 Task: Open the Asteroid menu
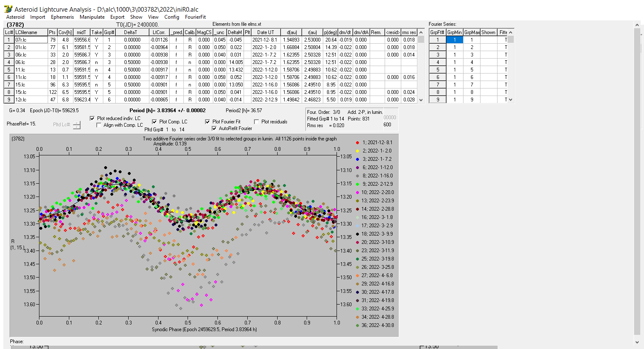tap(15, 17)
